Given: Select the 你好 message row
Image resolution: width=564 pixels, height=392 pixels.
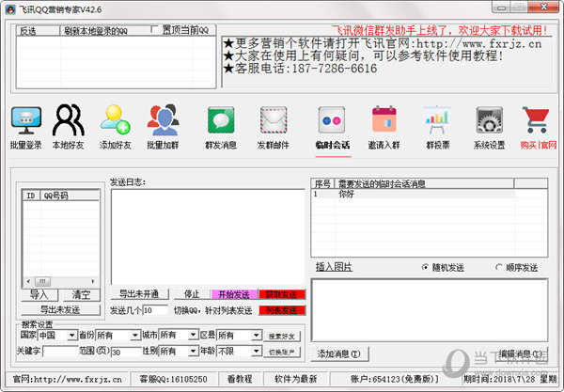Looking at the screenshot, I should [430, 195].
